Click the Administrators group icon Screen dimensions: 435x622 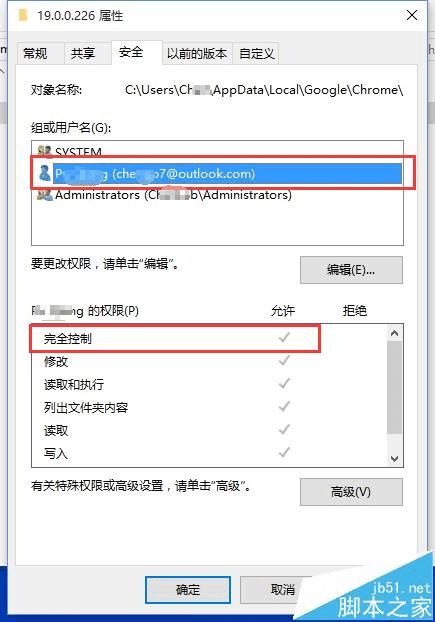44,195
